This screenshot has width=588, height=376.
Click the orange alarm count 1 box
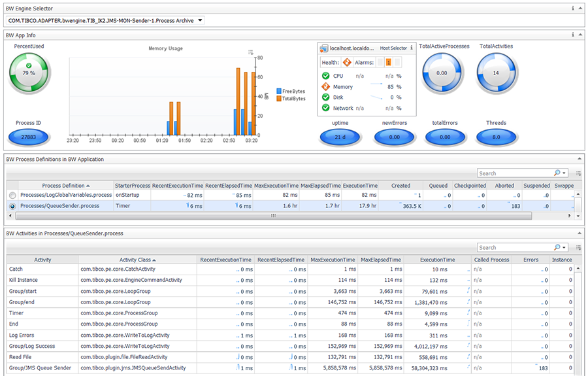coord(389,62)
